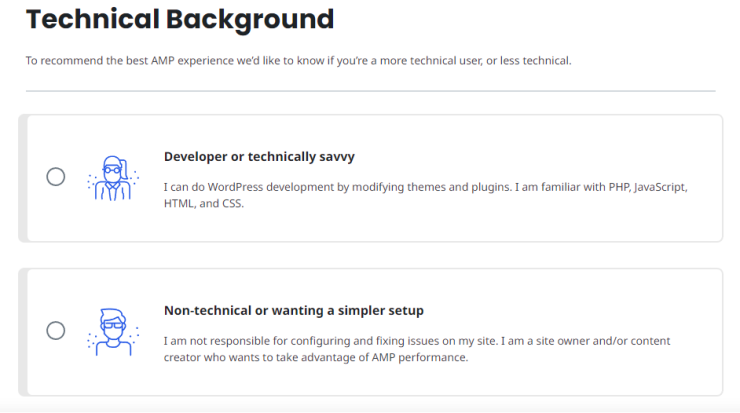Click the developer person icon with ponytail
The width and height of the screenshot is (740, 413).
(x=113, y=178)
